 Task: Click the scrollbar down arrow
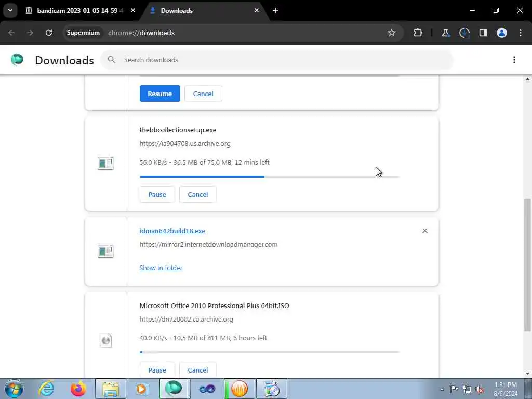(527, 374)
